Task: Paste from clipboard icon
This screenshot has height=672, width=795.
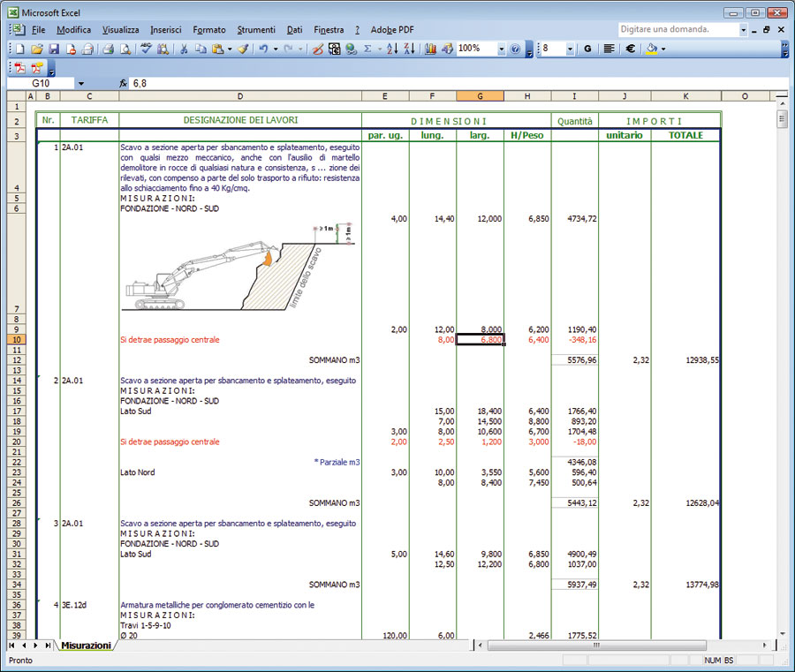Action: point(218,49)
